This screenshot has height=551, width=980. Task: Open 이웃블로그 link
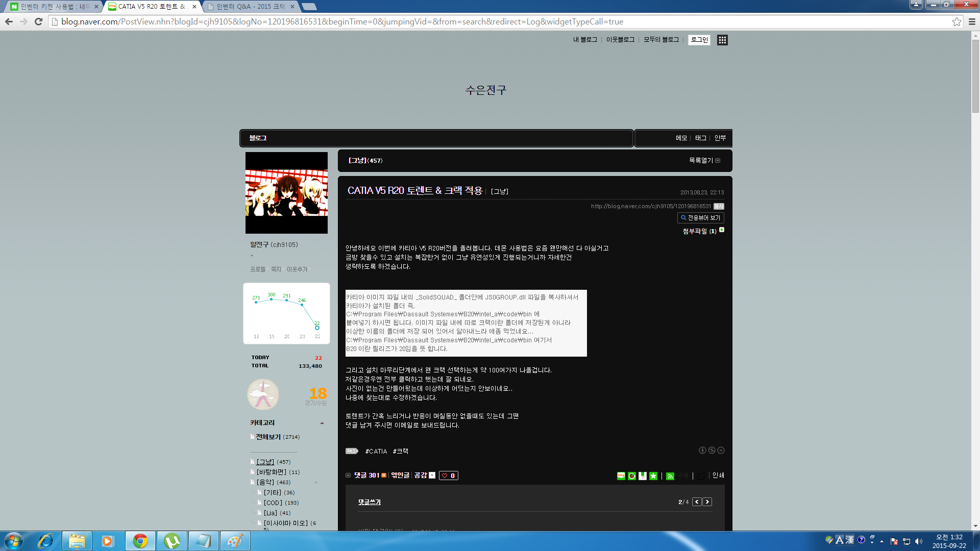click(x=620, y=40)
